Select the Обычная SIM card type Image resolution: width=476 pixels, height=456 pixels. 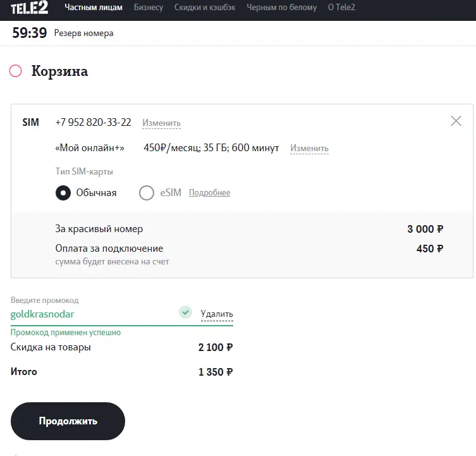[x=63, y=193]
